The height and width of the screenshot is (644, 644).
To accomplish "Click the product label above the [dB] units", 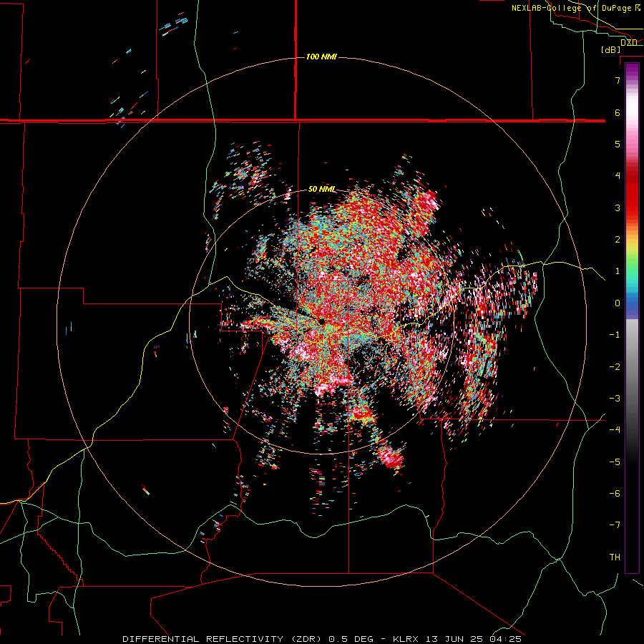I will [x=629, y=43].
